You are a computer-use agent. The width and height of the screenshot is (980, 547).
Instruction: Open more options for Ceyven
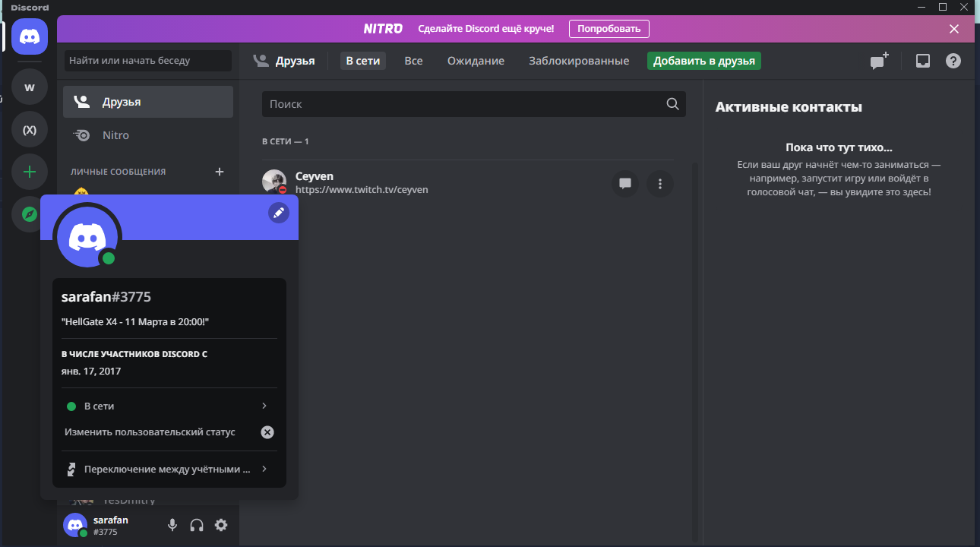tap(660, 183)
